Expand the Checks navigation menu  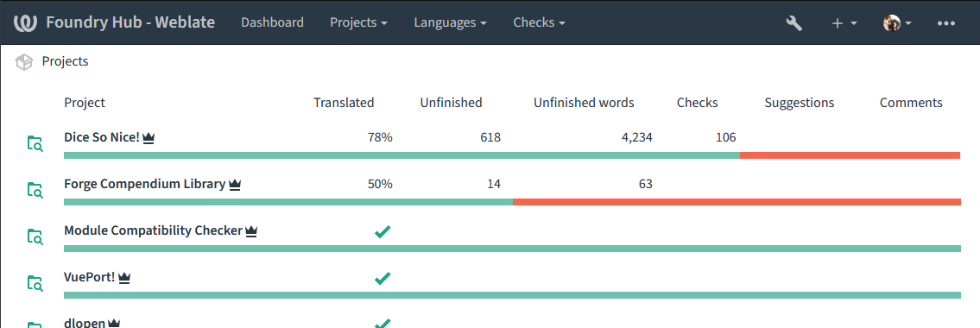540,22
